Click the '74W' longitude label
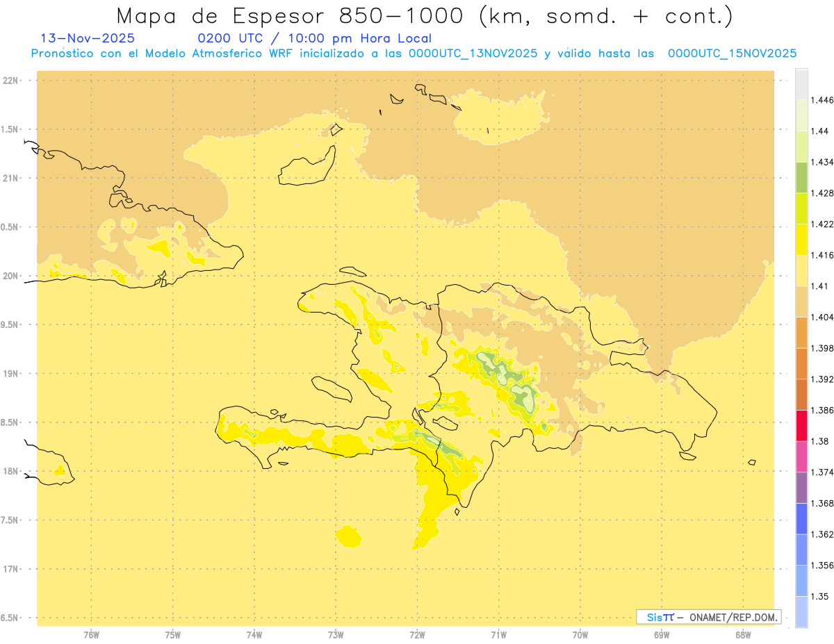This screenshot has width=834, height=644. tap(254, 635)
